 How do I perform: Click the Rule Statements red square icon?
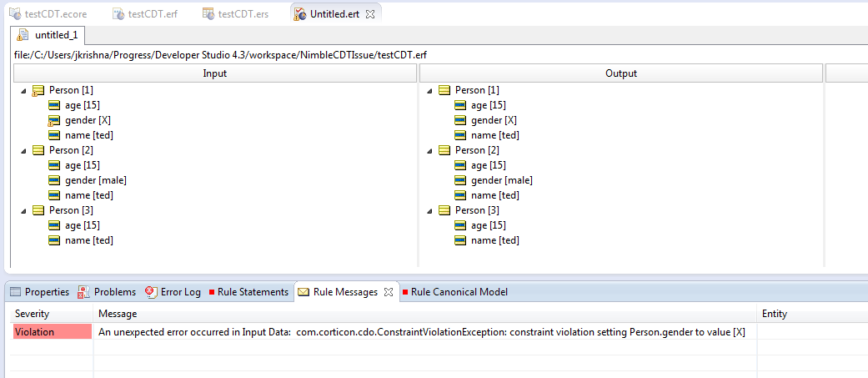[x=212, y=292]
